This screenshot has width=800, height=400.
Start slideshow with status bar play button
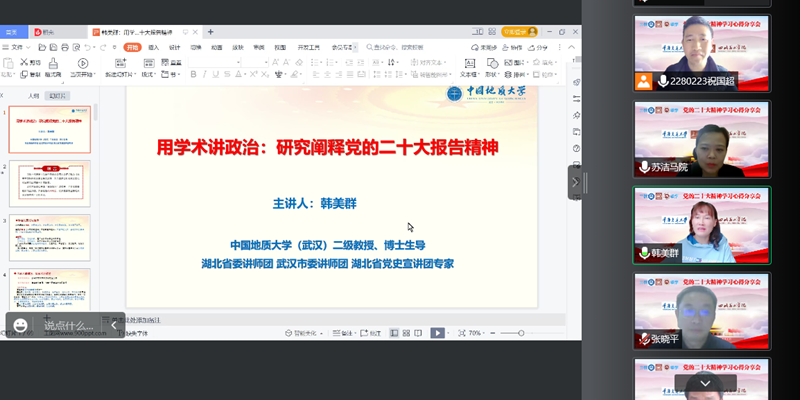[x=437, y=333]
